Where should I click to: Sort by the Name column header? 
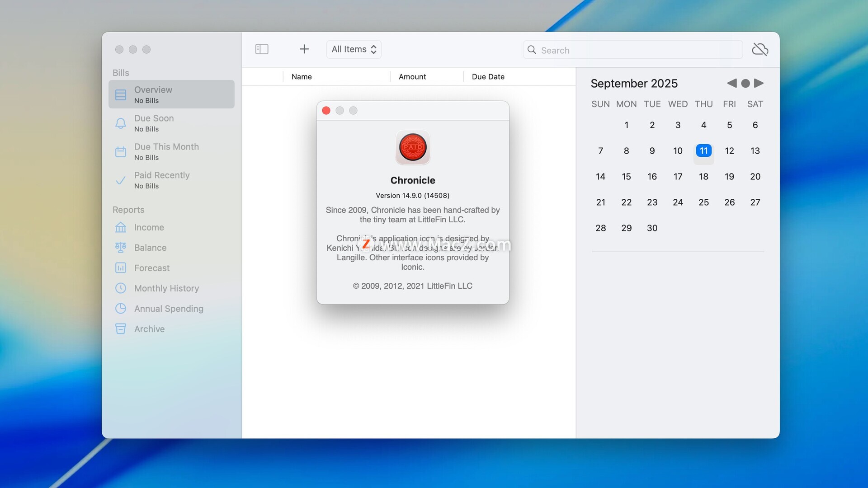tap(336, 77)
